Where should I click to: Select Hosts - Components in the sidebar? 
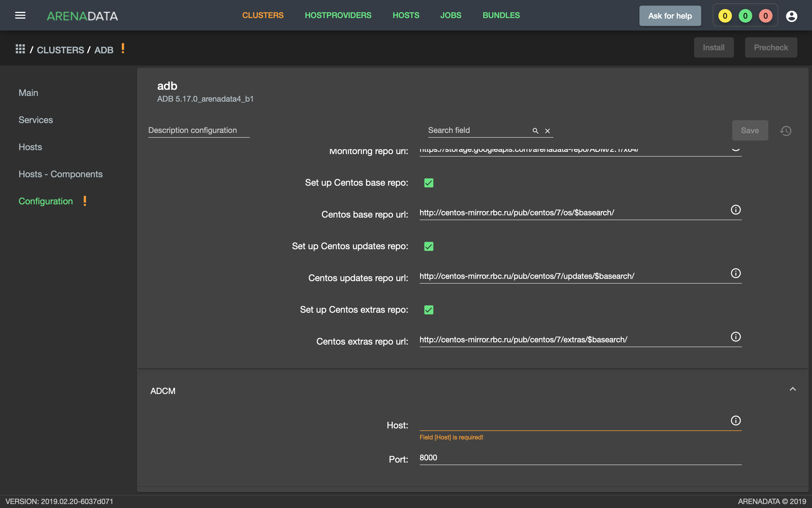coord(60,174)
